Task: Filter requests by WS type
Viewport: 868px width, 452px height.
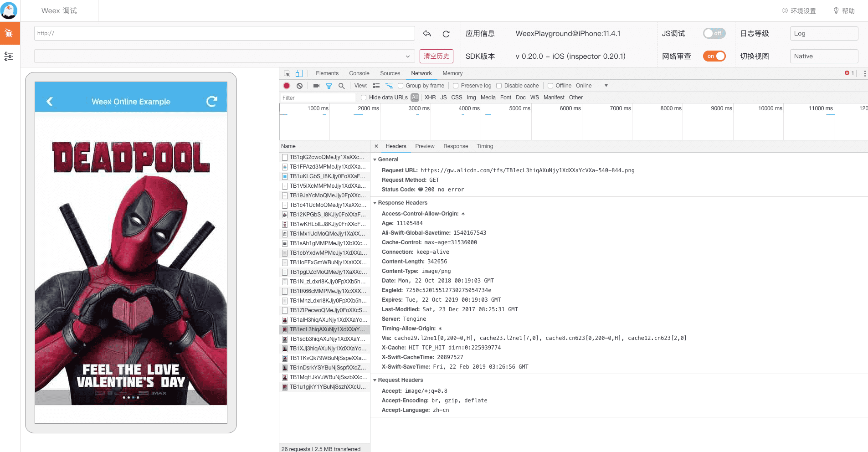Action: [x=534, y=98]
